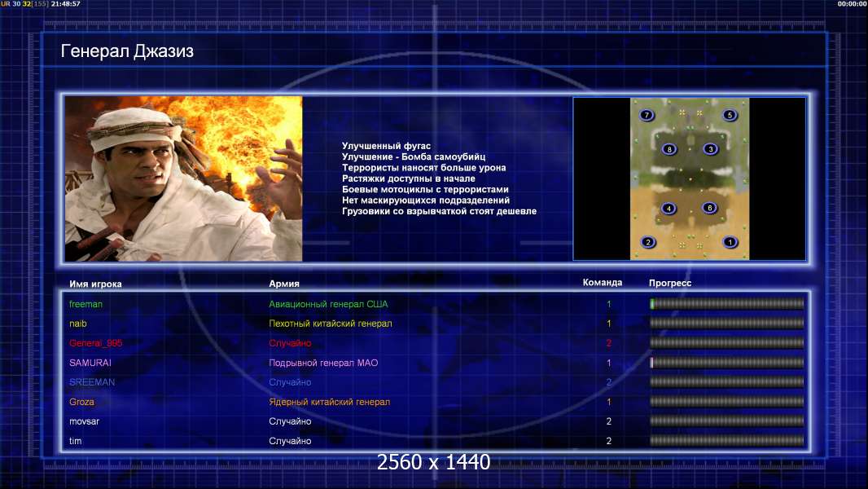Screen dimensions: 868x489
Task: Click tim's loading progress bar
Action: click(x=727, y=441)
